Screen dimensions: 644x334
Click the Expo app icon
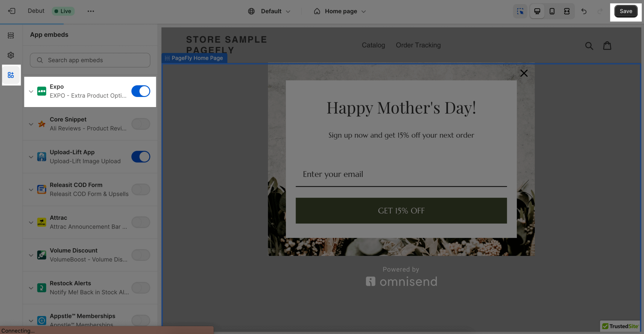click(42, 91)
